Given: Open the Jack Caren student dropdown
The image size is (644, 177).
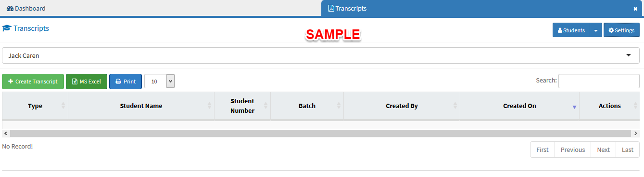Looking at the screenshot, I should (x=322, y=55).
